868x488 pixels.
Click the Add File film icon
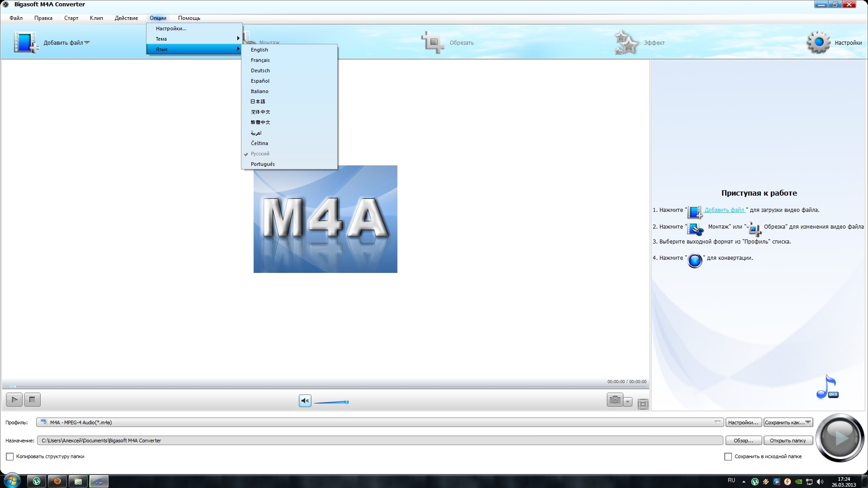point(25,42)
